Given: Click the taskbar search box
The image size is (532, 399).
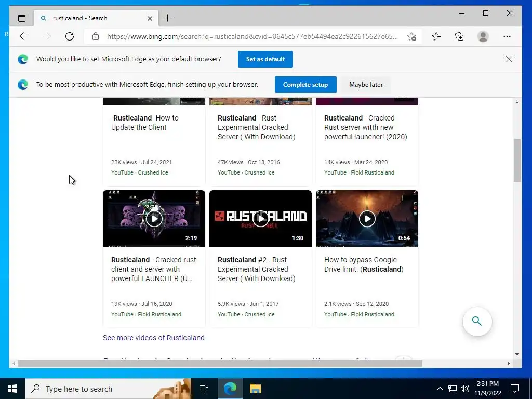Looking at the screenshot, I should click(108, 389).
